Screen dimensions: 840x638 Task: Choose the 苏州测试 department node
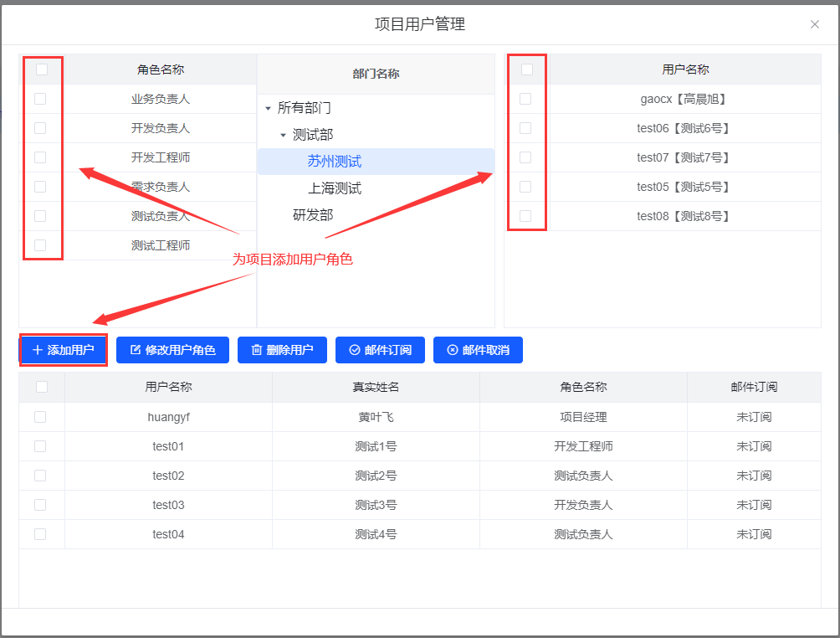pyautogui.click(x=335, y=162)
